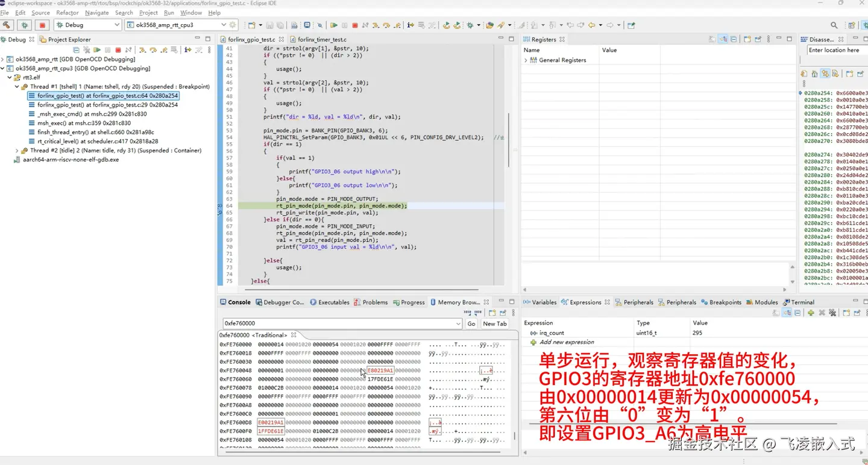
Task: Click Back navigation yellow arrow in toolbar
Action: pyautogui.click(x=591, y=25)
